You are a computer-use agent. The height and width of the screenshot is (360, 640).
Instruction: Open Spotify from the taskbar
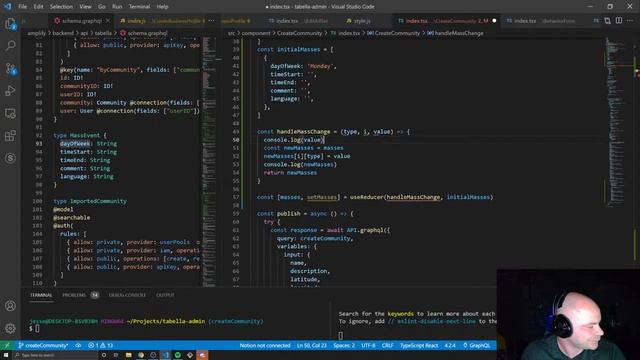pyautogui.click(x=178, y=355)
